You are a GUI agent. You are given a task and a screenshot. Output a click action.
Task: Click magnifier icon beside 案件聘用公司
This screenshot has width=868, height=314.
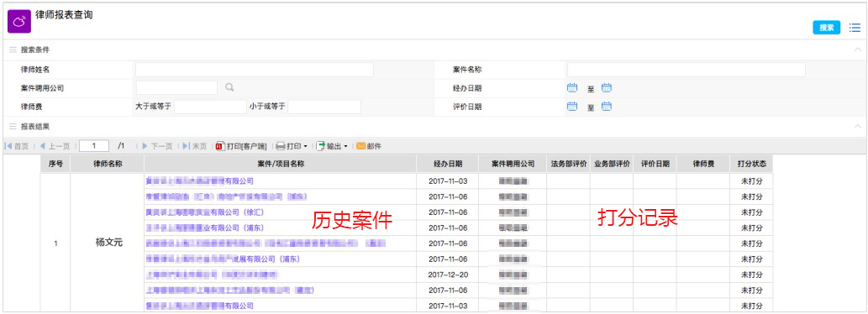click(229, 87)
